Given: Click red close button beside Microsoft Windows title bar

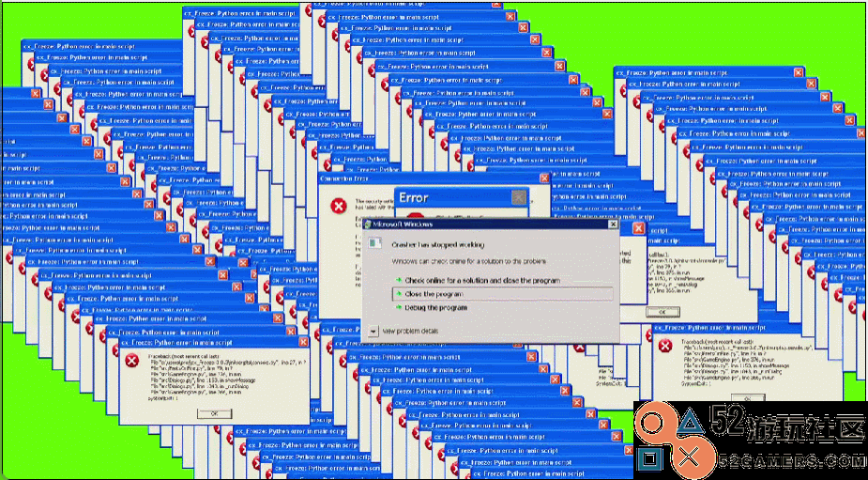Looking at the screenshot, I should [638, 228].
